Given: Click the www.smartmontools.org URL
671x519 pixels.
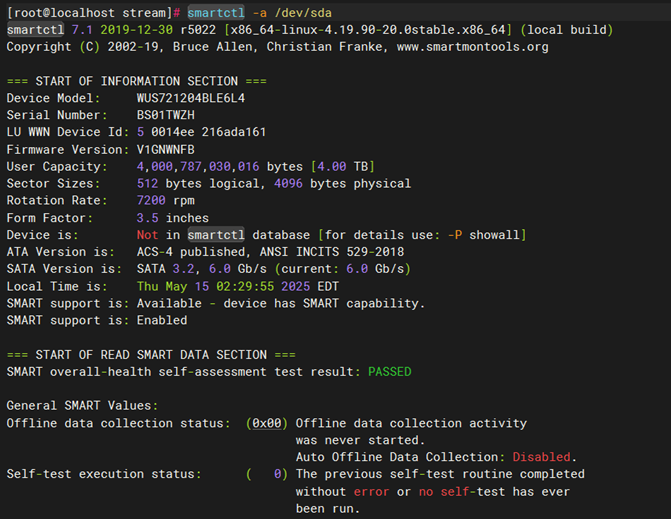Looking at the screenshot, I should (472, 47).
